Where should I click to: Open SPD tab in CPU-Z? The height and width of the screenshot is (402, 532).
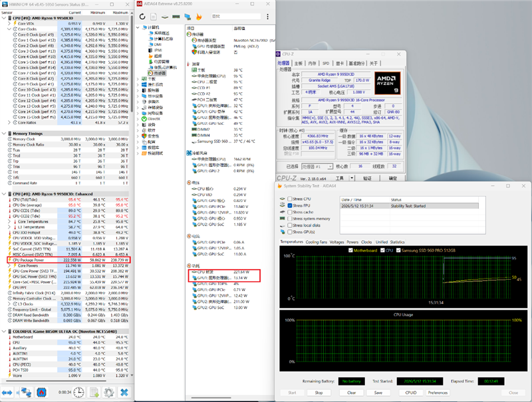(326, 63)
